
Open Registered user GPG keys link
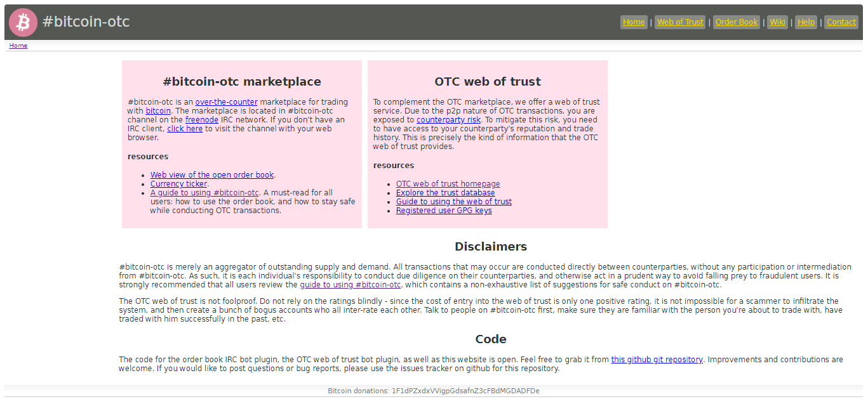pos(444,211)
